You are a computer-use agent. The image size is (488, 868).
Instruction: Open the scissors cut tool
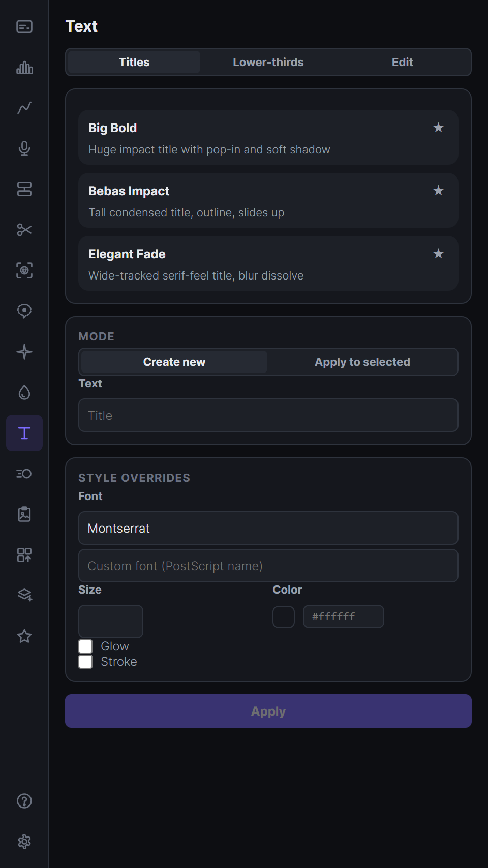(x=24, y=230)
